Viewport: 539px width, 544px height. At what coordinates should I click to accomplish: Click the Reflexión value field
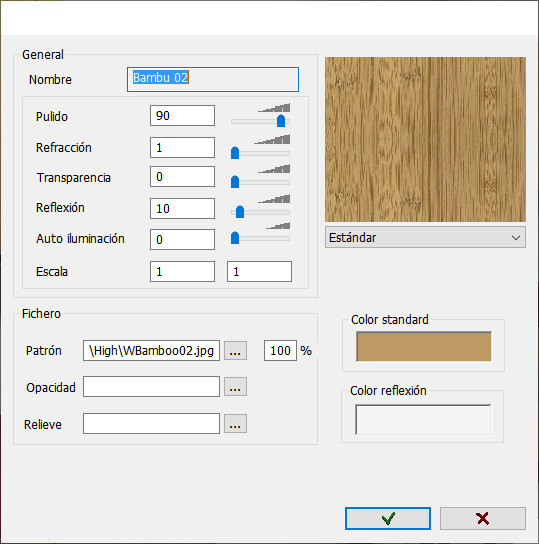182,209
